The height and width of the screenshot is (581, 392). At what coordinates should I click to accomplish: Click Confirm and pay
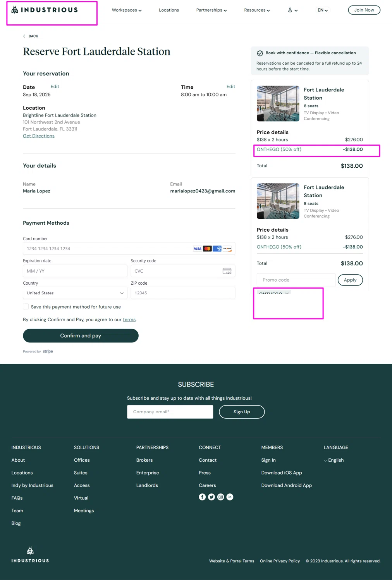click(x=81, y=336)
